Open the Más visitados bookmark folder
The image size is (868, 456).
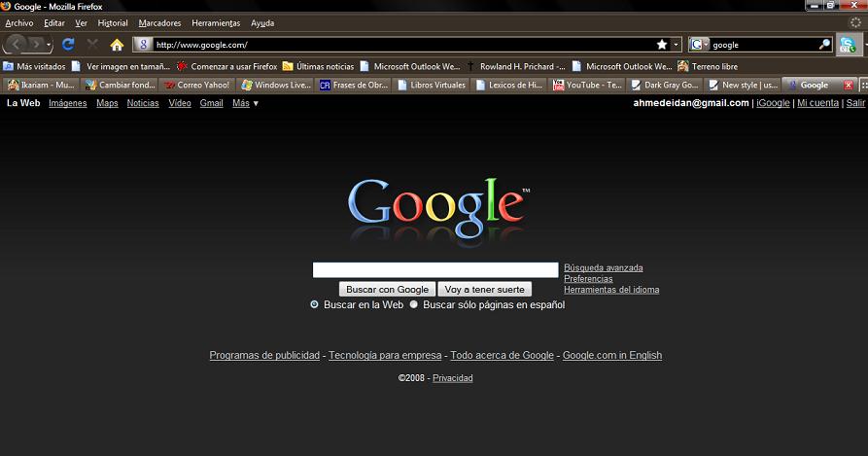tap(34, 66)
